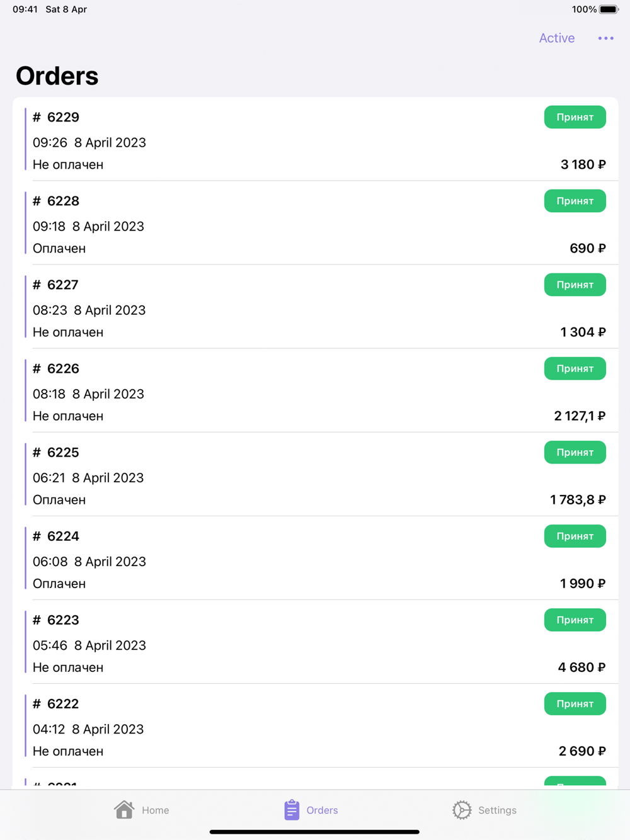
Task: Tap the home indicator bar
Action: click(314, 832)
